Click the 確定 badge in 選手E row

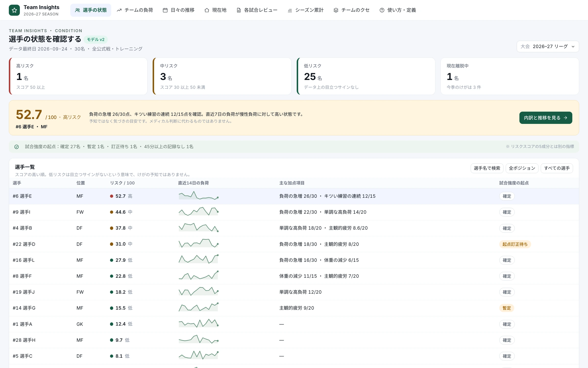pyautogui.click(x=507, y=196)
